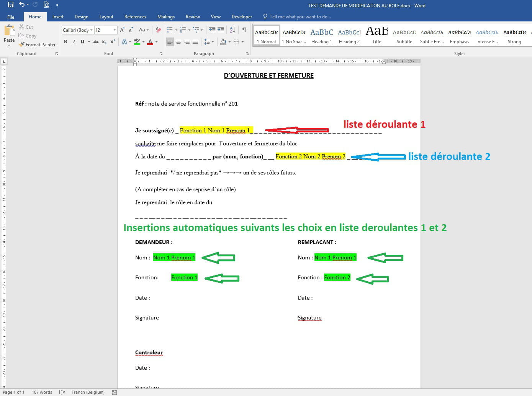This screenshot has height=396, width=532.
Task: Click the numbered list icon
Action: click(183, 30)
